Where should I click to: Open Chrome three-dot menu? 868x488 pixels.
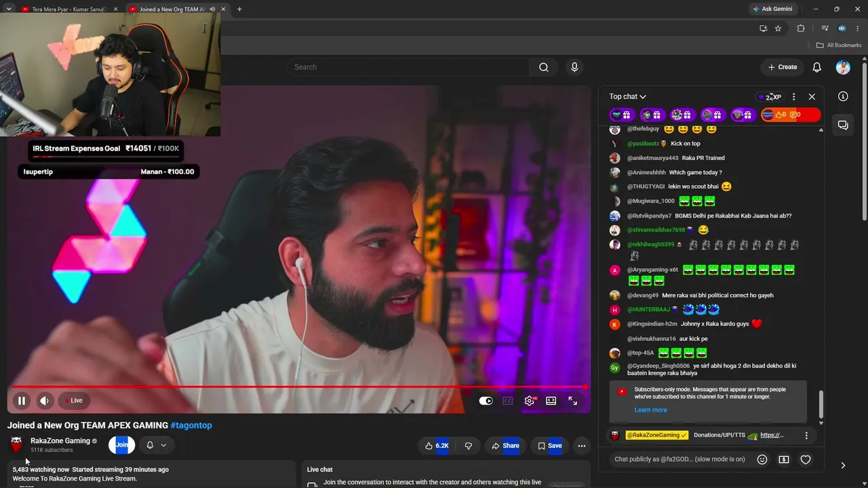point(857,28)
